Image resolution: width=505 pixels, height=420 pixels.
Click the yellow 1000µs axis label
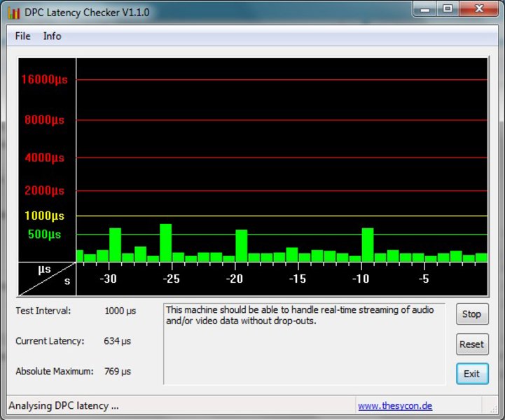(x=44, y=216)
